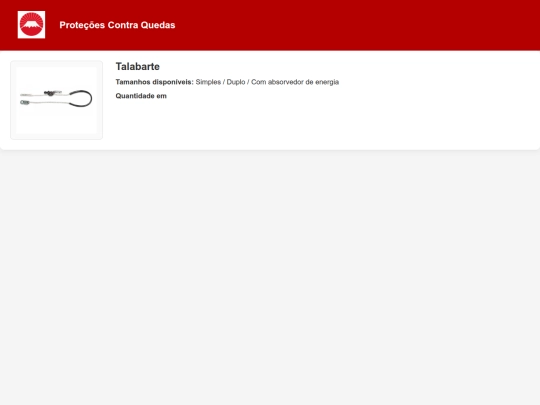Image resolution: width=540 pixels, height=405 pixels.
Task: Select the Tamanhos disponíveis label
Action: pos(155,82)
